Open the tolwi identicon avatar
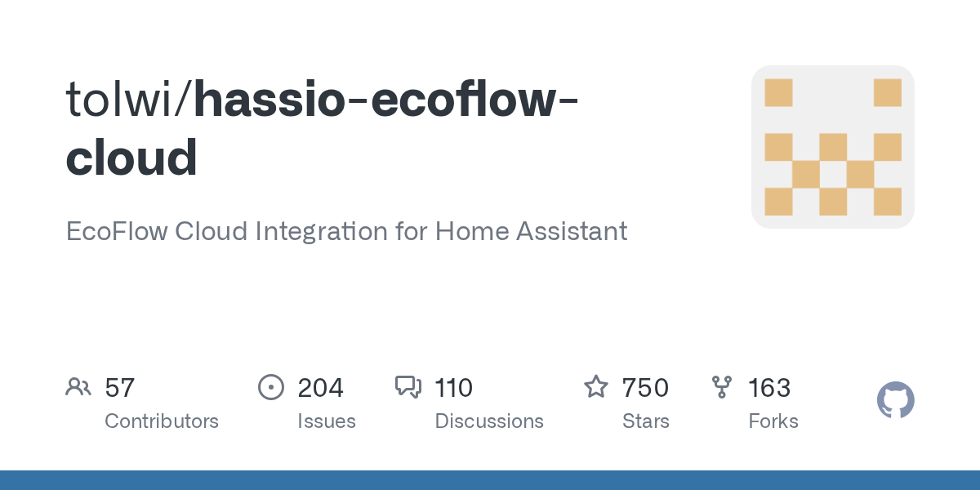 pyautogui.click(x=832, y=147)
